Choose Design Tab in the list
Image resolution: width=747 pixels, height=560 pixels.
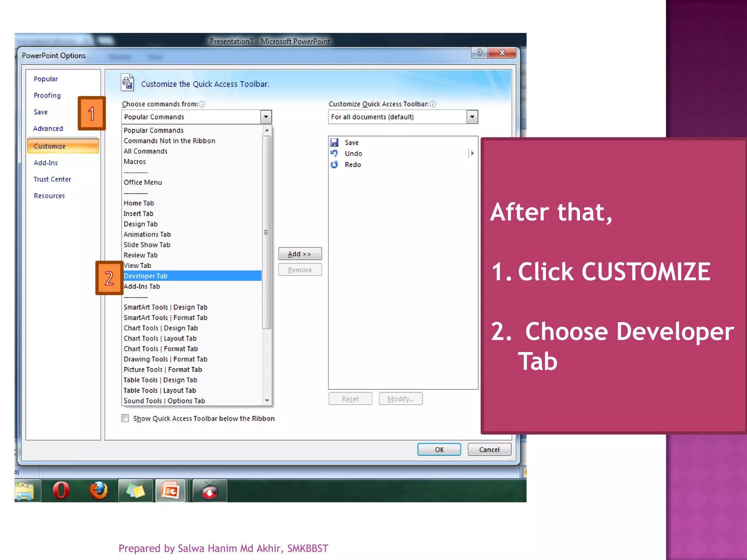[192, 224]
